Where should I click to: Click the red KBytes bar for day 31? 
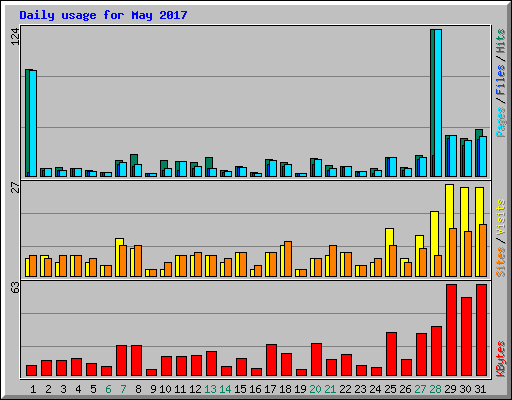coord(481,330)
